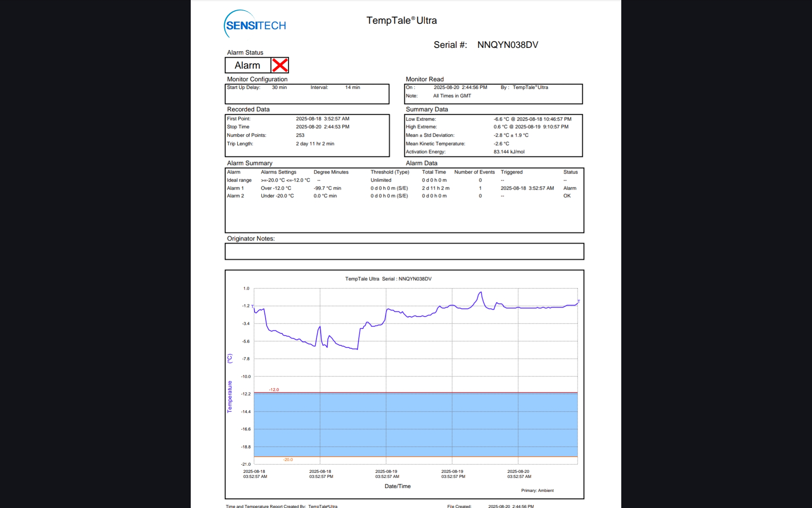Click the Alarm 1 triggered timestamp
Image resolution: width=812 pixels, height=508 pixels.
coord(527,188)
